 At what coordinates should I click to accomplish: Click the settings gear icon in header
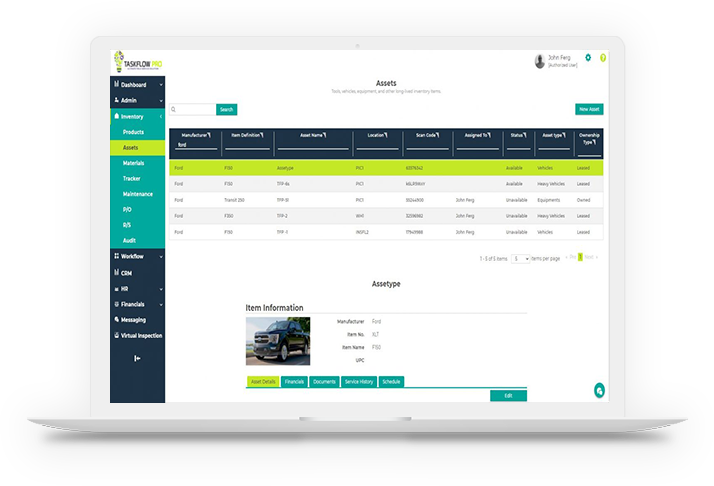[x=588, y=58]
